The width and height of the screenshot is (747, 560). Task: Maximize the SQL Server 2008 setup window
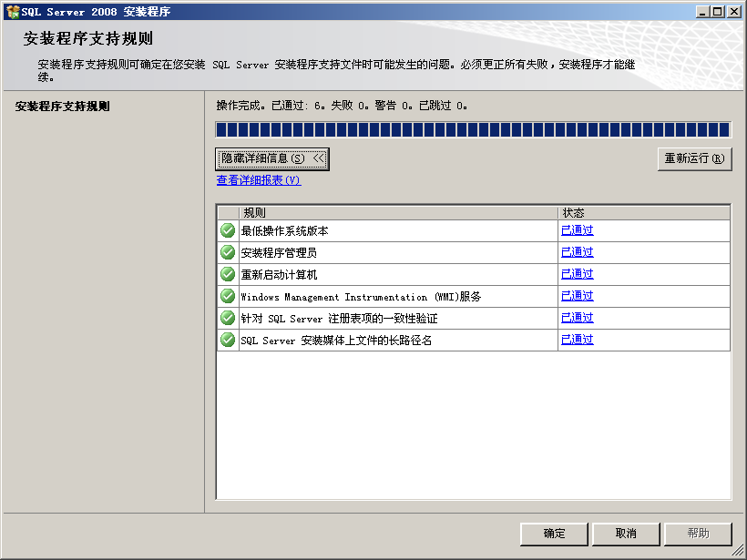(718, 12)
